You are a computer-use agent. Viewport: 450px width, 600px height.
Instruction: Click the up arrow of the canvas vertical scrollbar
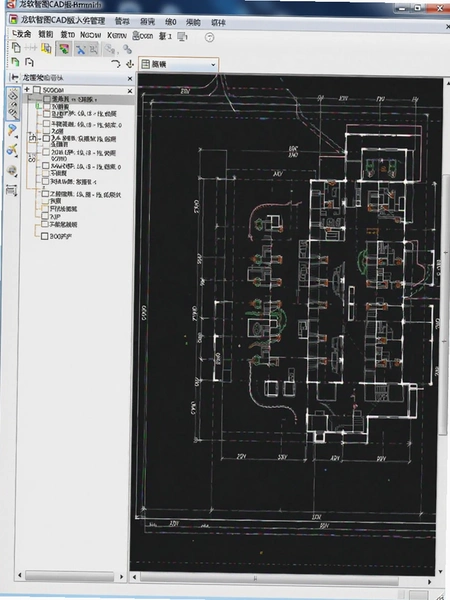tap(447, 82)
